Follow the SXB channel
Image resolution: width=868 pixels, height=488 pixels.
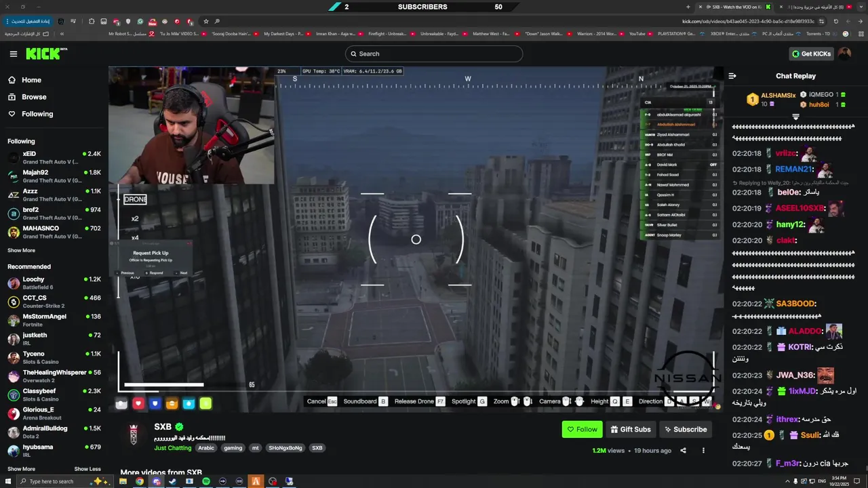click(582, 429)
